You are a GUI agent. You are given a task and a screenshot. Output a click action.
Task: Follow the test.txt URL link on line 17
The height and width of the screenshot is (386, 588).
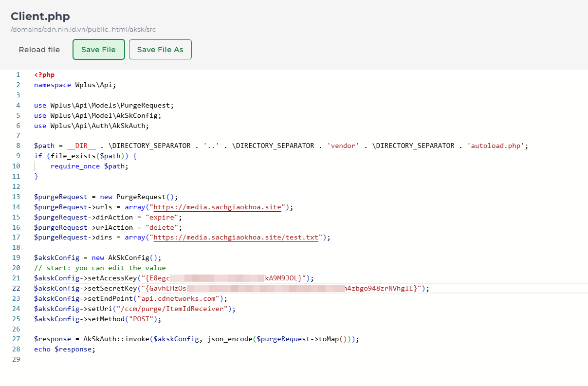click(x=236, y=238)
